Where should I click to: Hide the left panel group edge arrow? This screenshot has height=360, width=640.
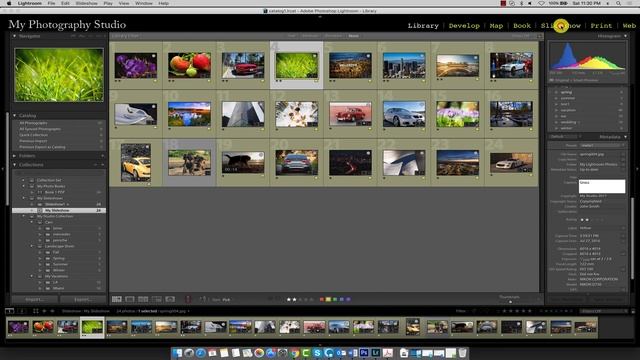[x=2, y=168]
